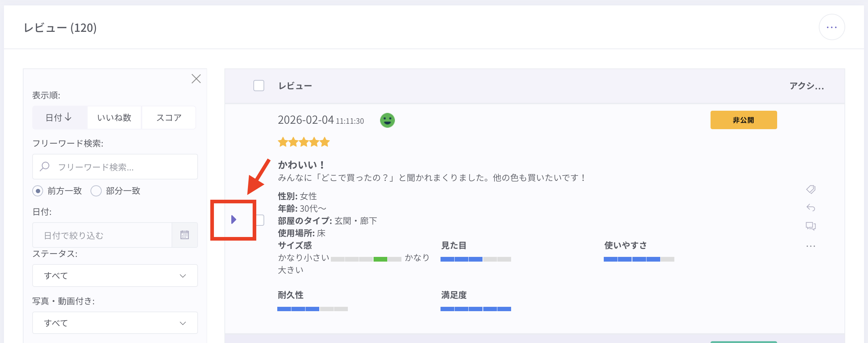
Task: Open the ステータス dropdown
Action: click(x=115, y=276)
